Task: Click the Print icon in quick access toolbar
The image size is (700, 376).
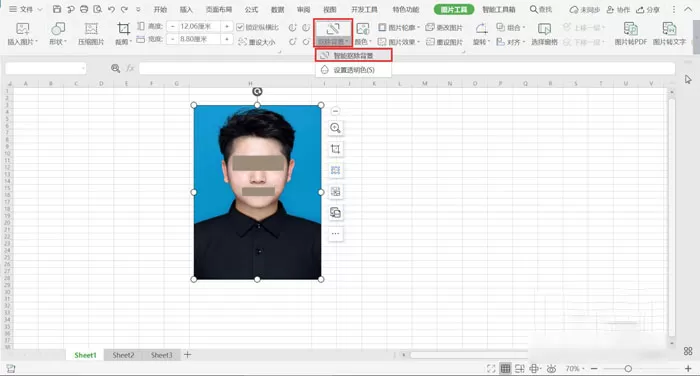Action: (x=83, y=9)
